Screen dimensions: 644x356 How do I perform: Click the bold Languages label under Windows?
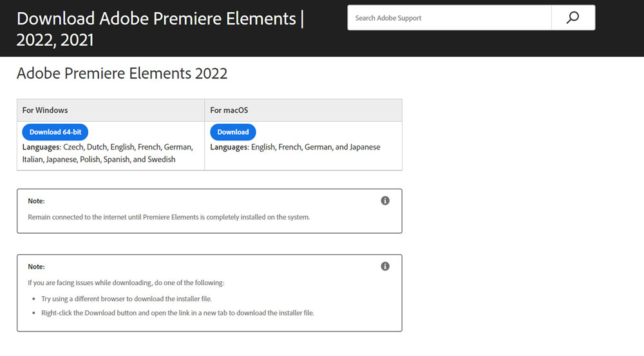click(41, 147)
